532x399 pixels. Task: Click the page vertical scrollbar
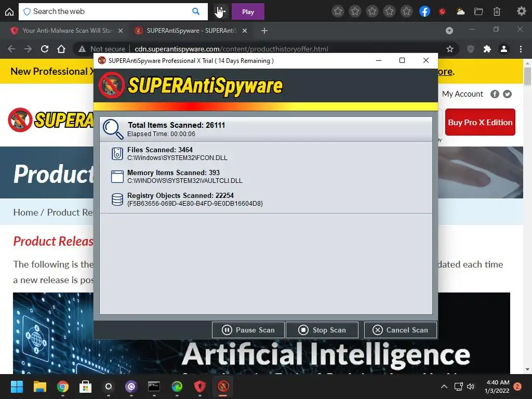coord(527,77)
